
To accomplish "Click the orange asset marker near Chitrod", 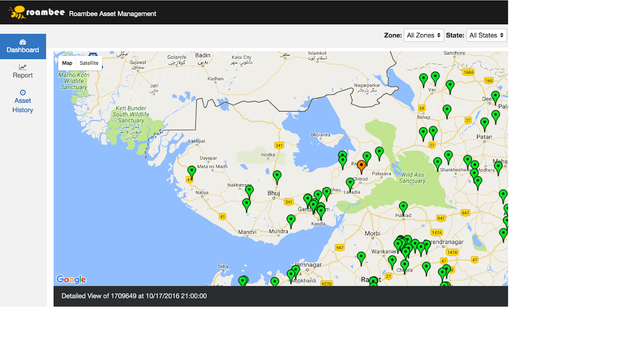I will pos(362,166).
